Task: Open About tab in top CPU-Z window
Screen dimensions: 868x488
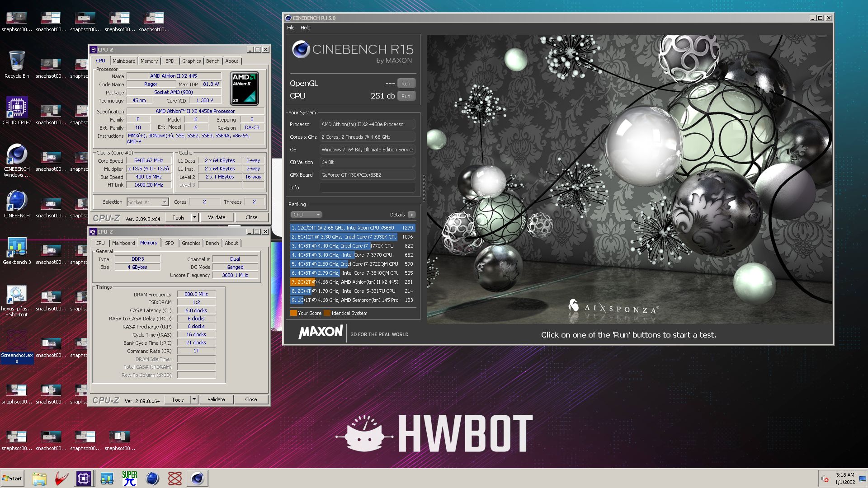Action: (x=232, y=61)
